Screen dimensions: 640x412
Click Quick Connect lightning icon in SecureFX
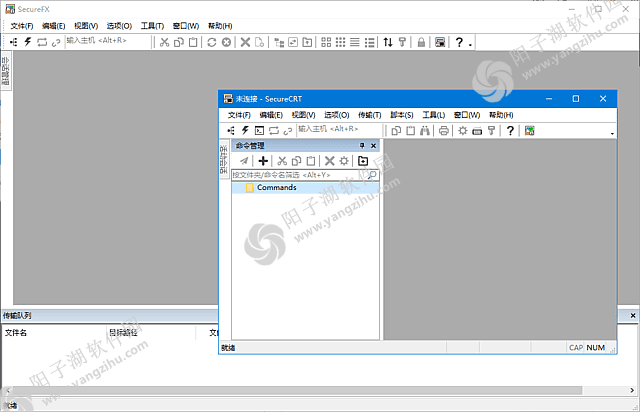(28, 42)
